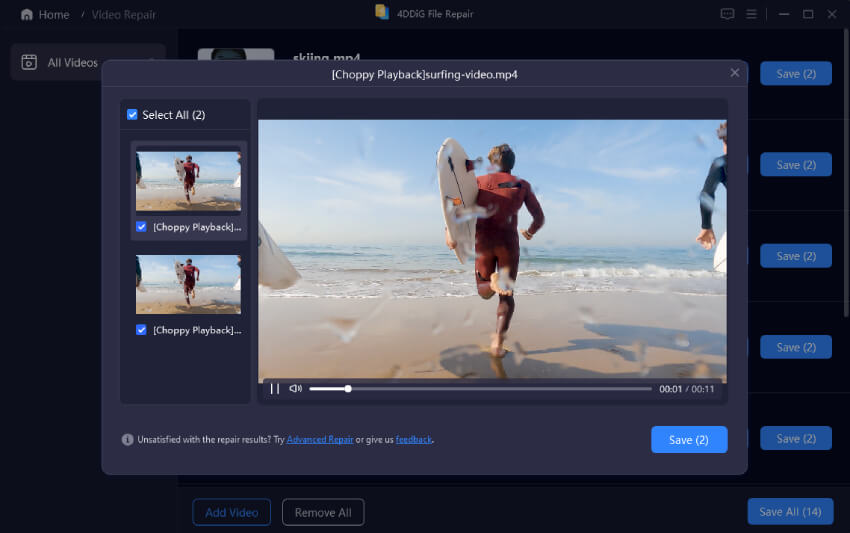The height and width of the screenshot is (533, 850).
Task: Click the Home icon in the breadcrumb
Action: pyautogui.click(x=27, y=15)
